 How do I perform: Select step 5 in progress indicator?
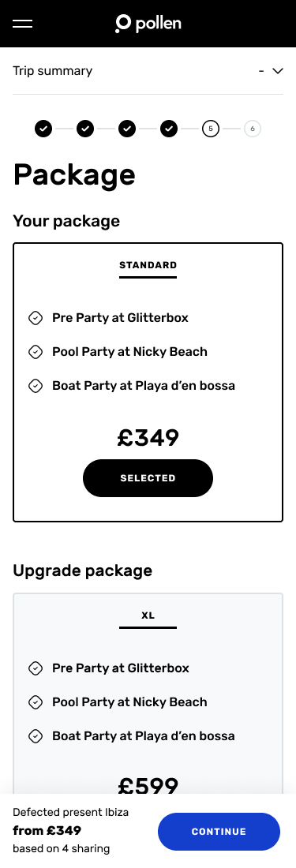[x=211, y=129]
